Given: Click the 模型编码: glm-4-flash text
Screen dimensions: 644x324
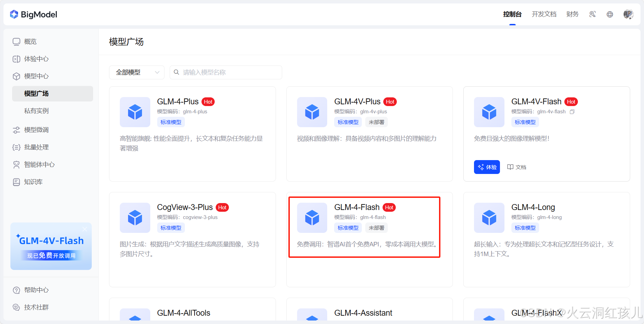Looking at the screenshot, I should pos(360,217).
